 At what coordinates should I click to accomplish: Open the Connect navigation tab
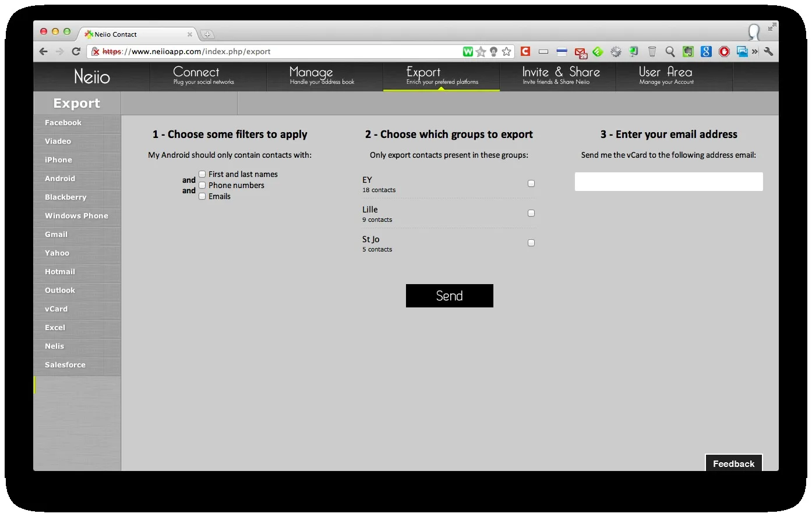[x=208, y=76]
